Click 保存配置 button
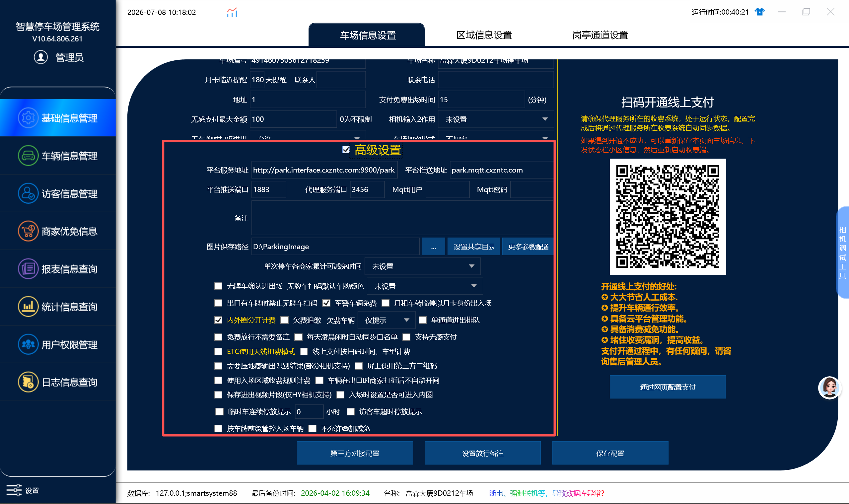Image resolution: width=849 pixels, height=504 pixels. click(x=610, y=453)
